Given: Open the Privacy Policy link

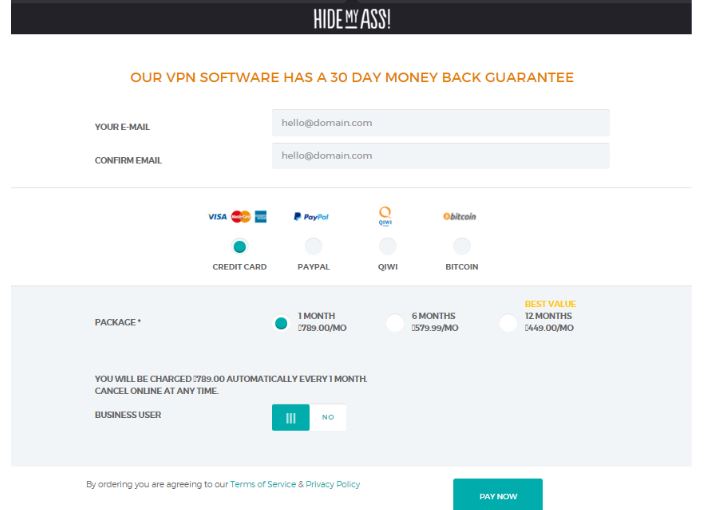Looking at the screenshot, I should click(333, 484).
